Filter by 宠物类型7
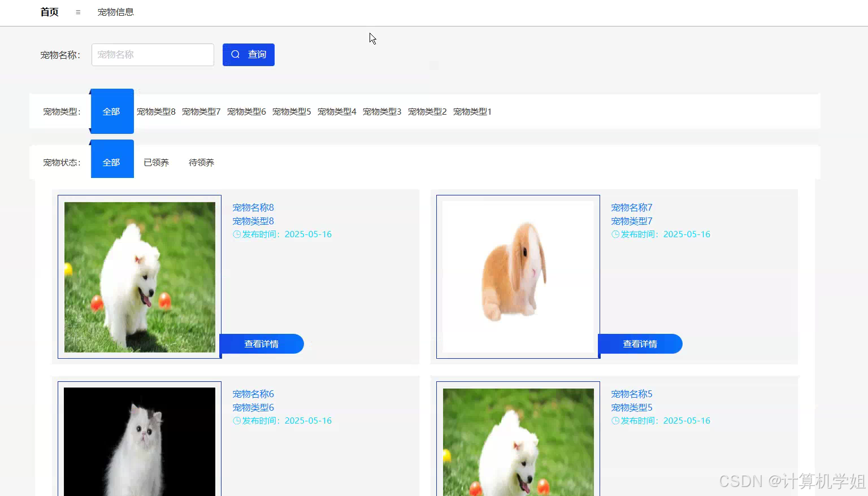This screenshot has height=496, width=868. [201, 111]
